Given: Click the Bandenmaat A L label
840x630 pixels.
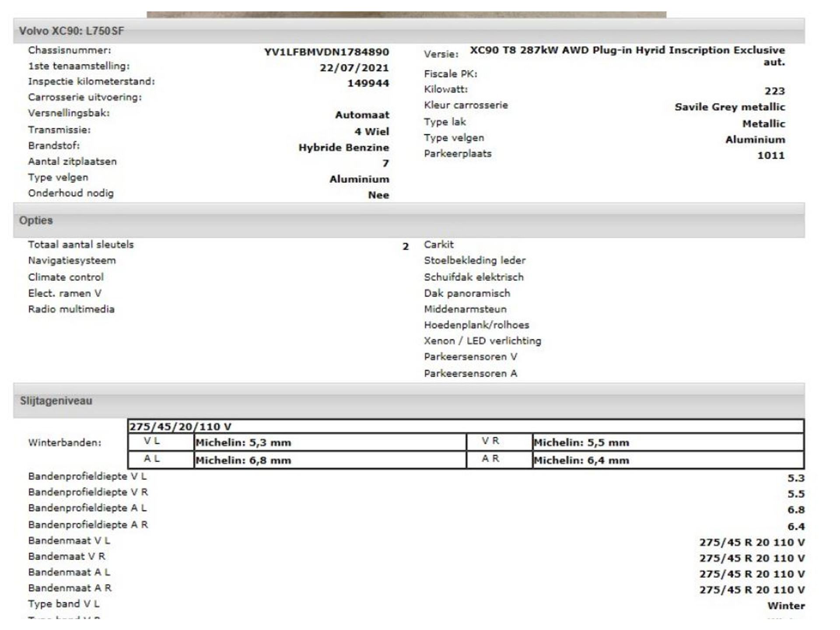Looking at the screenshot, I should (x=69, y=572).
